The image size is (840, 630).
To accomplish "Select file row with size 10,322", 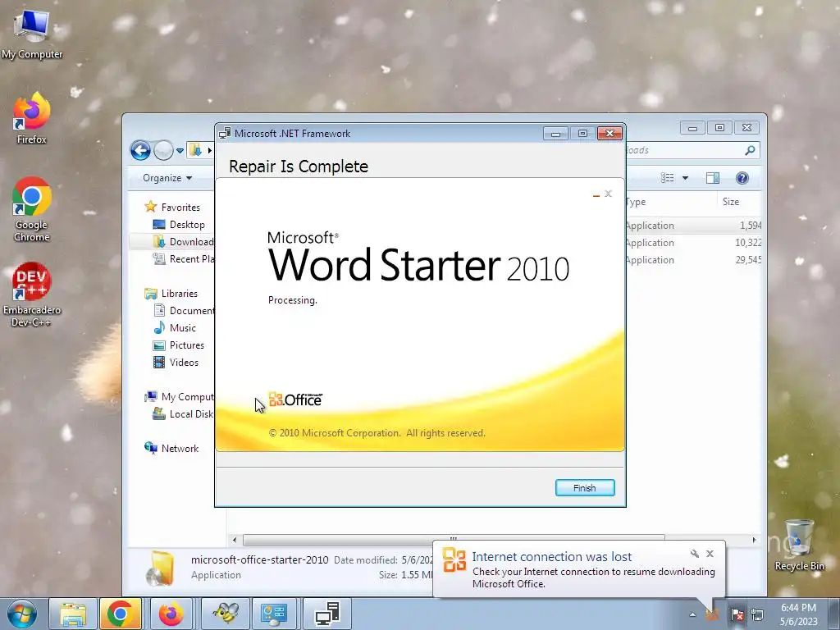I will 693,243.
